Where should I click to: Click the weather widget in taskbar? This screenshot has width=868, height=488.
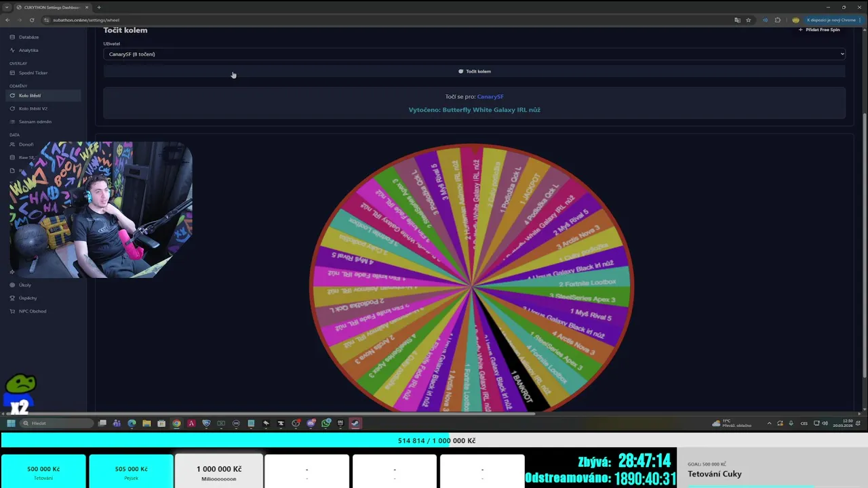[x=732, y=424]
